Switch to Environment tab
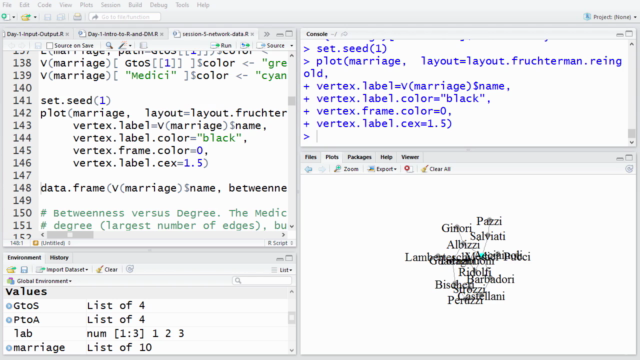Screen dimensions: 640x360 24,258
